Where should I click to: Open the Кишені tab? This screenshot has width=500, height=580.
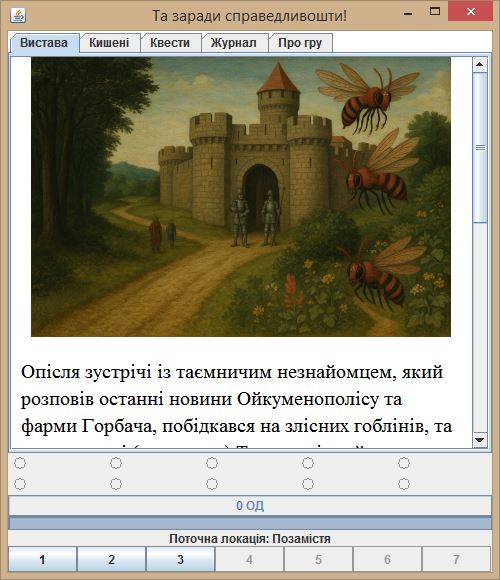109,43
